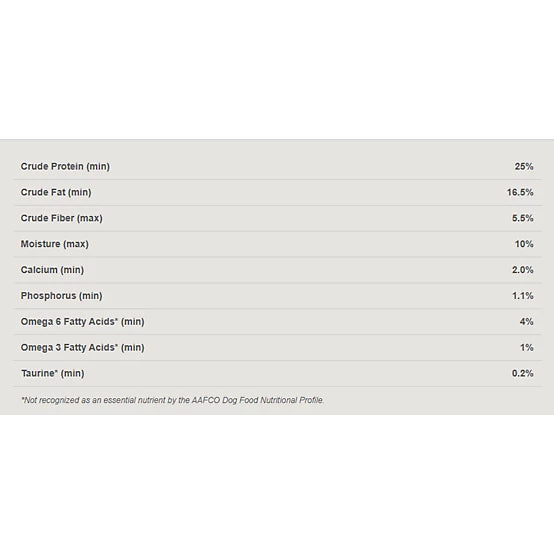Select the 16.5% crude fat value
The height and width of the screenshot is (554, 554).
tap(520, 192)
